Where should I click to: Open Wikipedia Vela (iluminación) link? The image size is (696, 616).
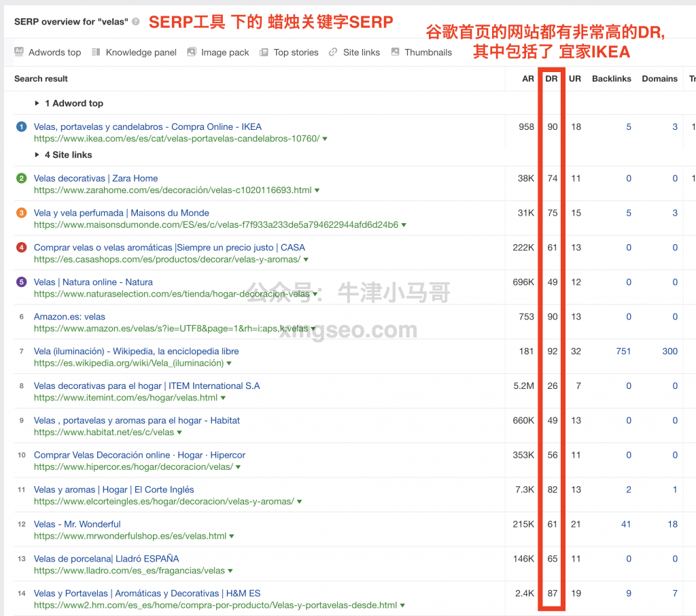coord(136,352)
